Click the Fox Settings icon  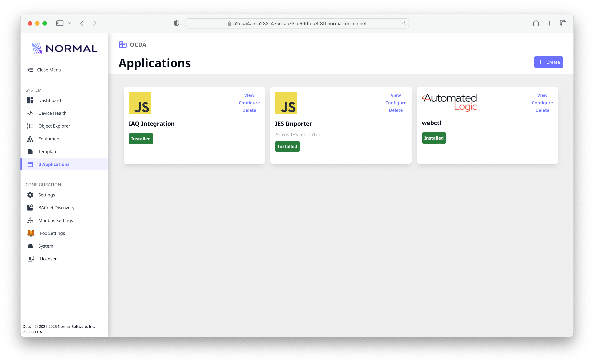click(31, 233)
